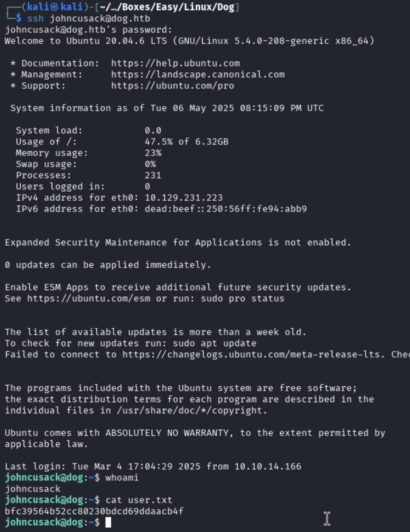
Task: Click the /usr/share/doc/*/copyright path
Action: 189,411
